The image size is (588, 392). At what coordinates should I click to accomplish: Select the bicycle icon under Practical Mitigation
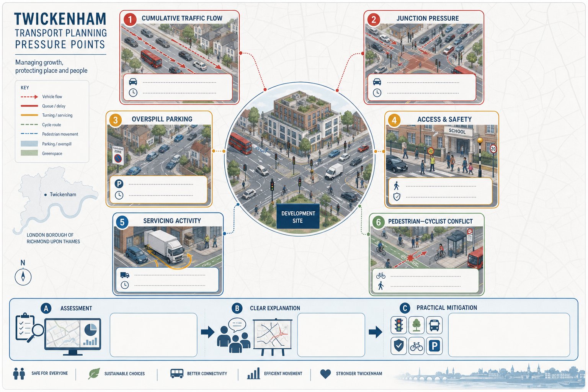416,346
